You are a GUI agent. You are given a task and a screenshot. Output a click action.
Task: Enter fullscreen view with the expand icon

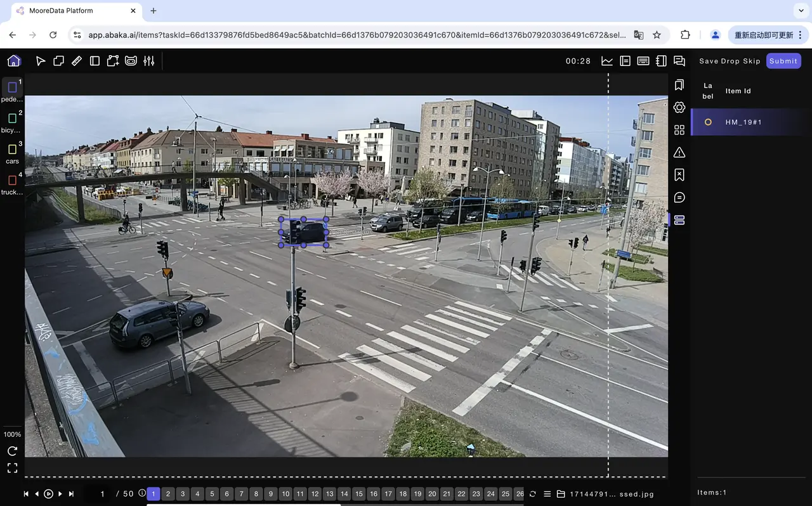point(12,468)
